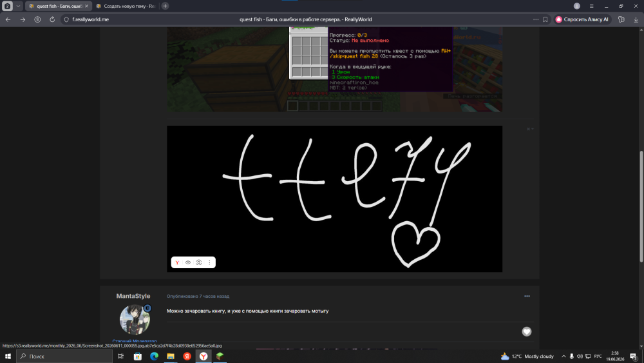Open the hamburger browser menu
644x363 pixels.
591,6
